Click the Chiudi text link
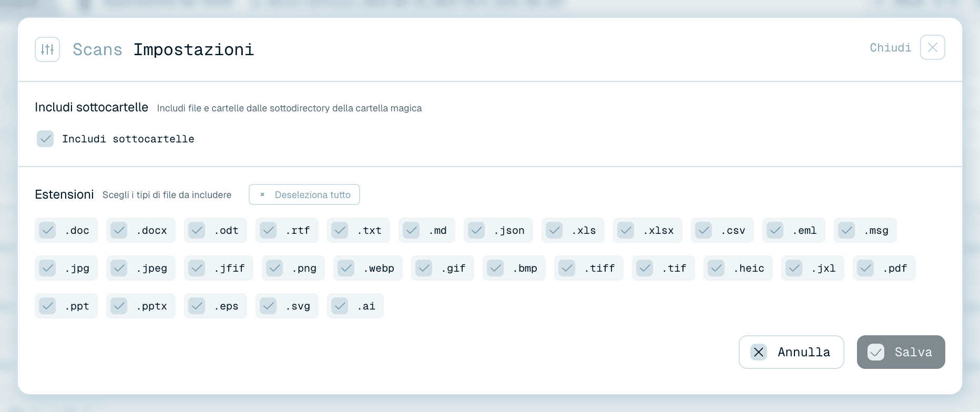Screen dimensions: 980x412 pos(890,48)
